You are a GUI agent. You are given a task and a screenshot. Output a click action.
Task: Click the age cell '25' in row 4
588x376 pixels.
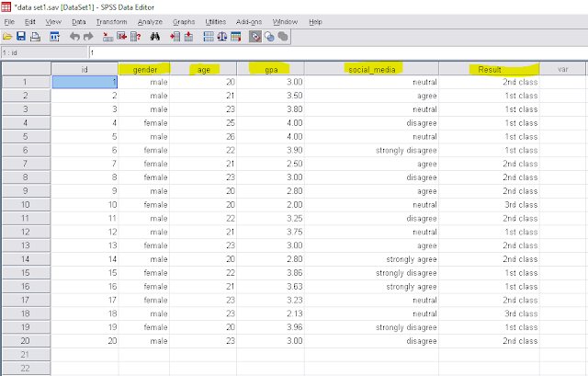pyautogui.click(x=203, y=122)
